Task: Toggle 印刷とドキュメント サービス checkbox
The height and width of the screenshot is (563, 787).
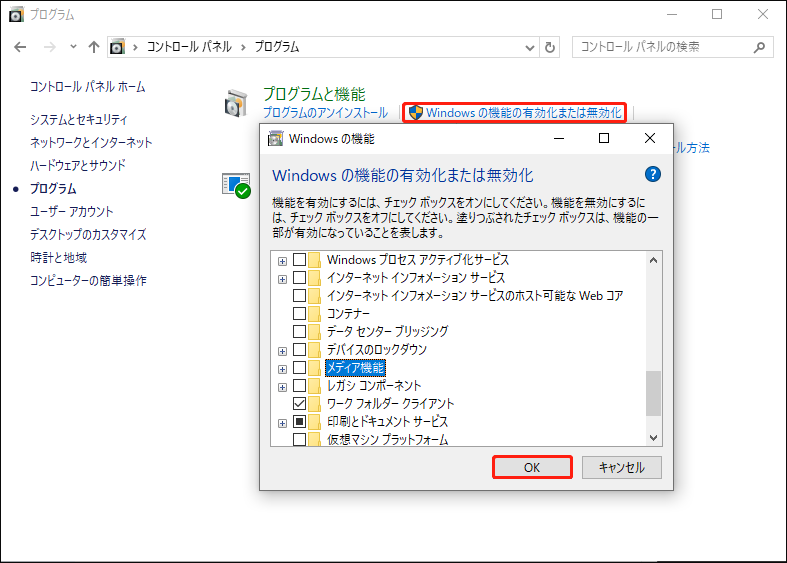Action: pyautogui.click(x=300, y=421)
